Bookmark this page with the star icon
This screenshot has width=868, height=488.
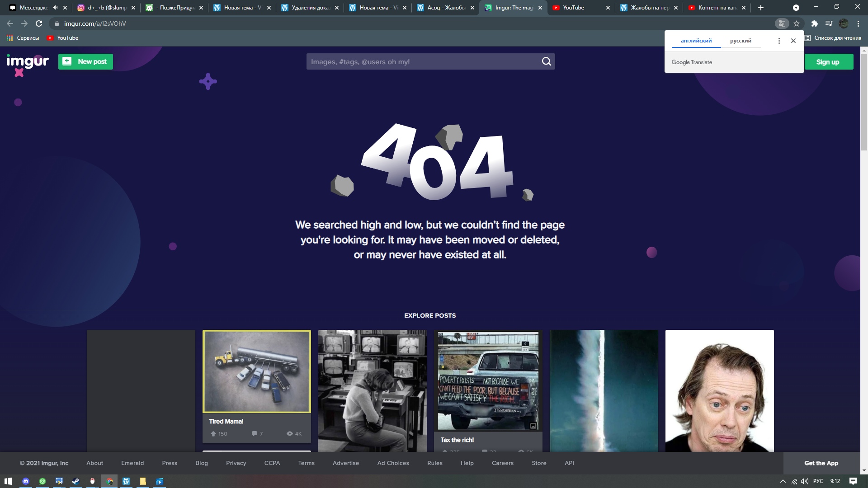(797, 23)
